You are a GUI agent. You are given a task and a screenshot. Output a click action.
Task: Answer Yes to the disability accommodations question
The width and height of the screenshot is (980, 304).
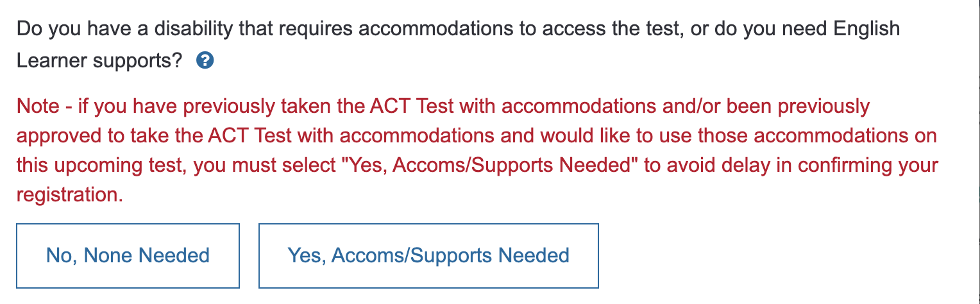pos(428,256)
